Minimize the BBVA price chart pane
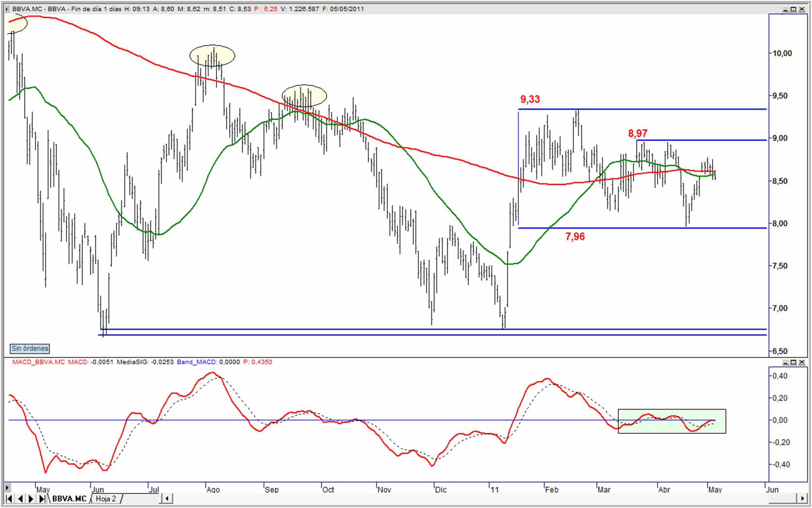Image resolution: width=812 pixels, height=508 pixels. tap(786, 9)
